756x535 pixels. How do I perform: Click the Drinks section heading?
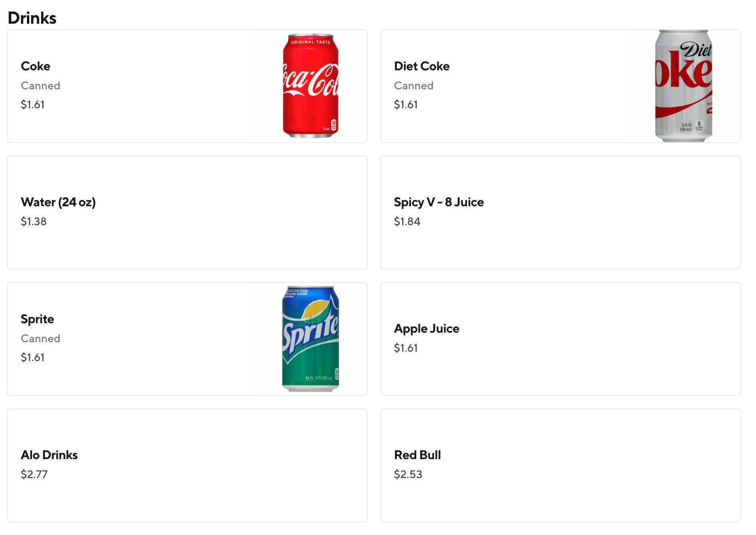(32, 18)
